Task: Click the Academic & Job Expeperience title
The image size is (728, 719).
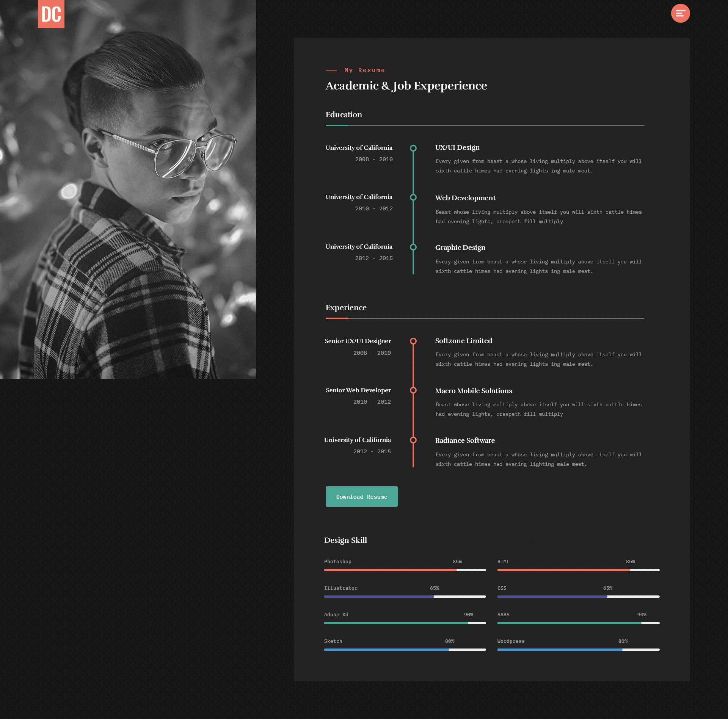Action: pos(406,86)
